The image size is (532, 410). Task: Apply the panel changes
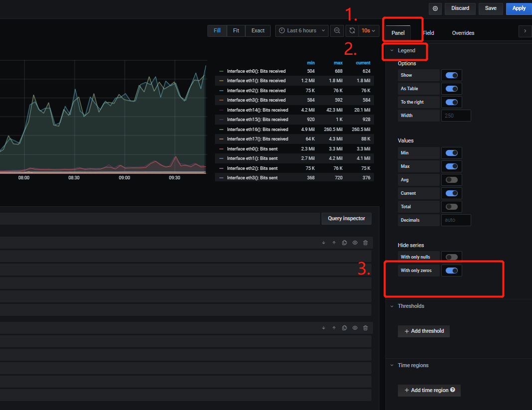tap(519, 8)
